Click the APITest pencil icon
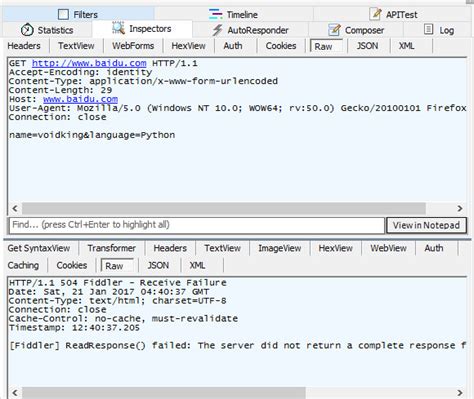The height and width of the screenshot is (399, 474). pos(376,14)
